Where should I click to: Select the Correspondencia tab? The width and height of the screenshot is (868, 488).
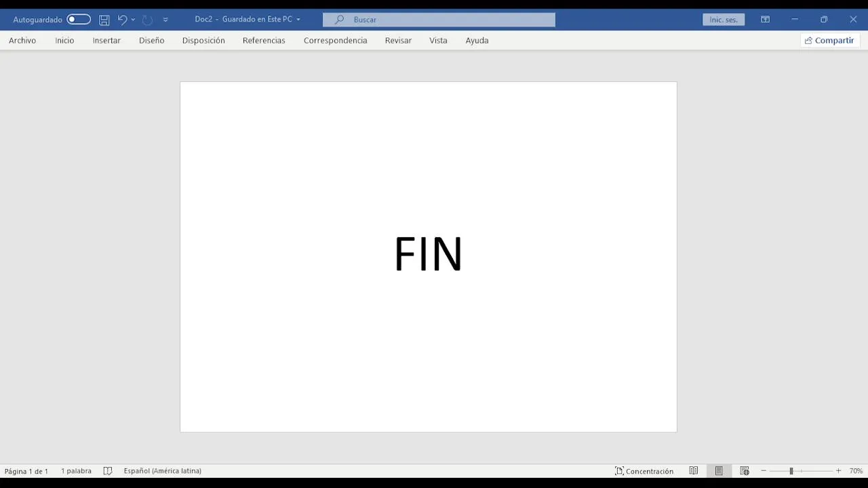336,41
